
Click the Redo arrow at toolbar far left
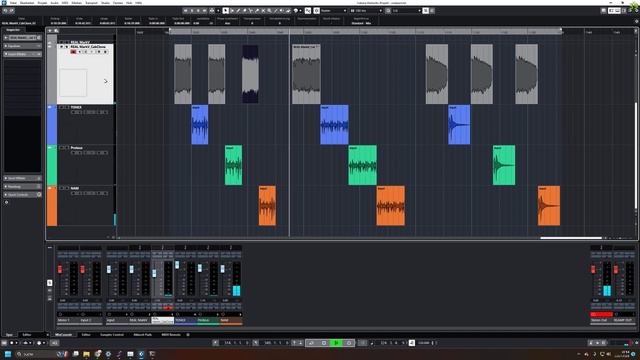(x=11, y=11)
